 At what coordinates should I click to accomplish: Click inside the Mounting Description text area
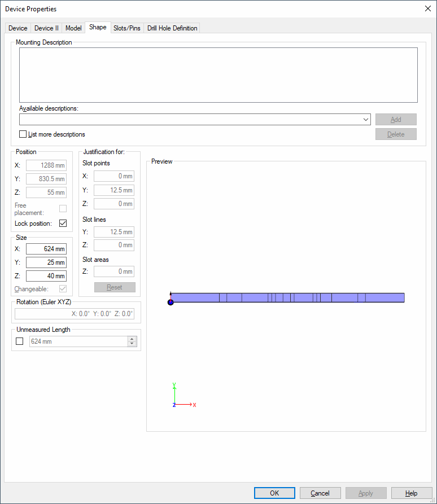coord(218,74)
